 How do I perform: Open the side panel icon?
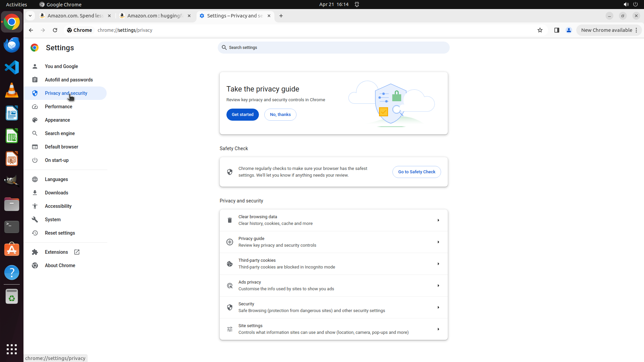556,30
